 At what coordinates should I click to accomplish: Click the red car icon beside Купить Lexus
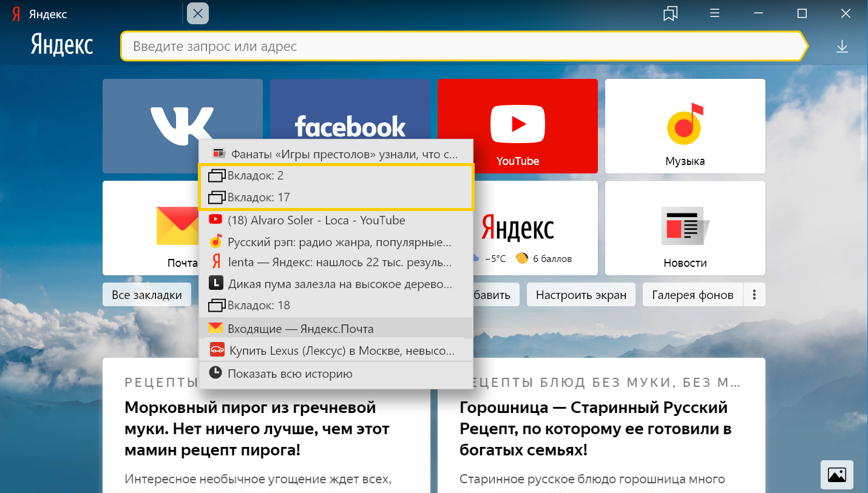[x=217, y=350]
